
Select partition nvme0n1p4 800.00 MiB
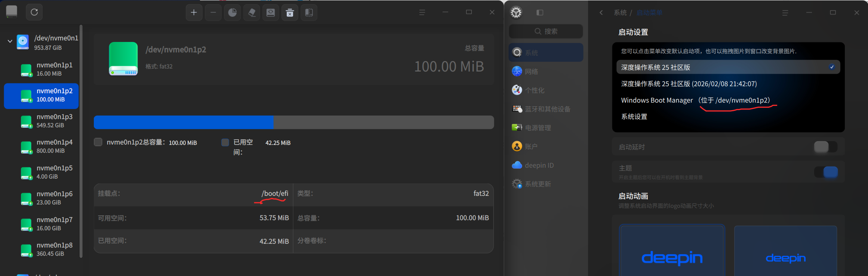click(41, 146)
